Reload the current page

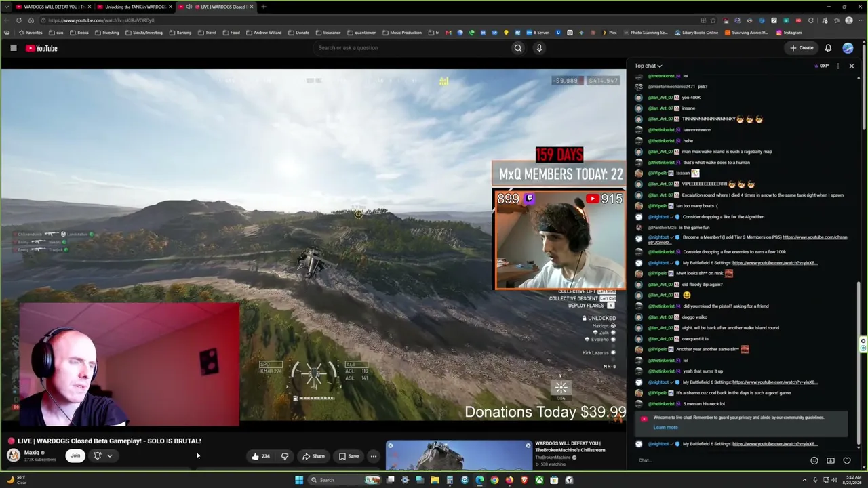[x=18, y=20]
